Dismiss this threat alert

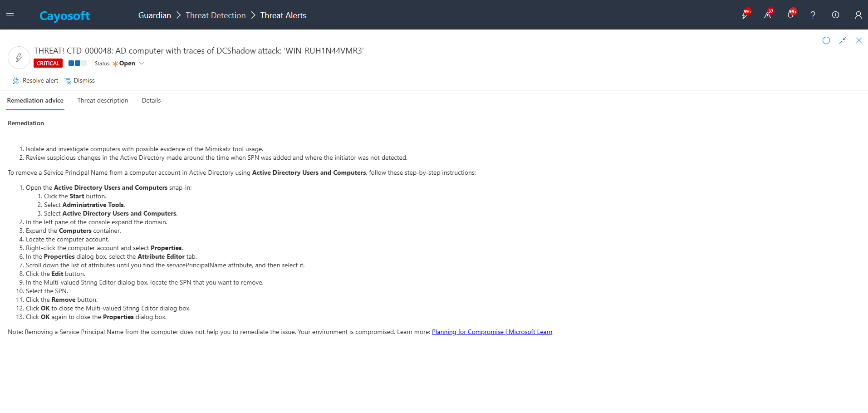click(79, 81)
